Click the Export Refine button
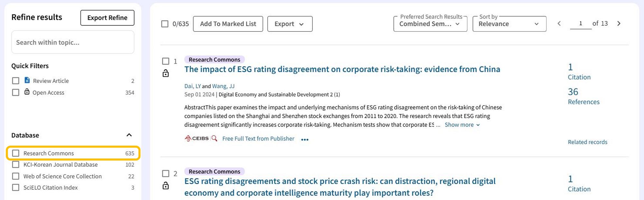The height and width of the screenshot is (200, 644). point(107,18)
